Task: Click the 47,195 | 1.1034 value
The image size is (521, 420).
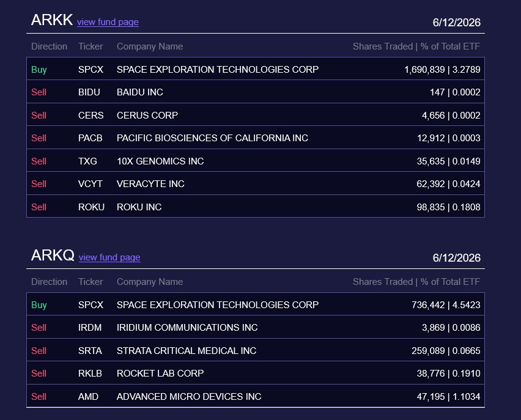Action: click(x=449, y=396)
